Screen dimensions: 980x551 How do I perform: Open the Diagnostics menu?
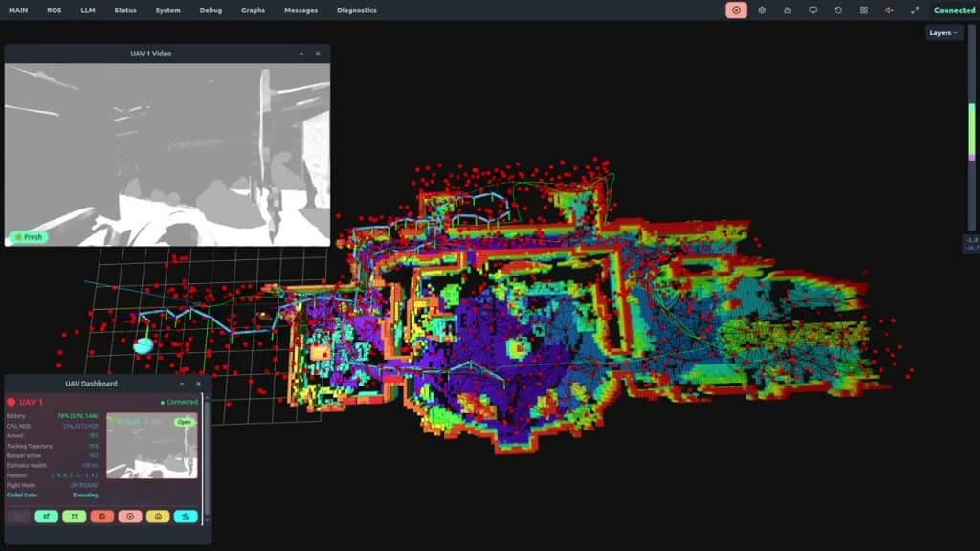click(x=357, y=11)
